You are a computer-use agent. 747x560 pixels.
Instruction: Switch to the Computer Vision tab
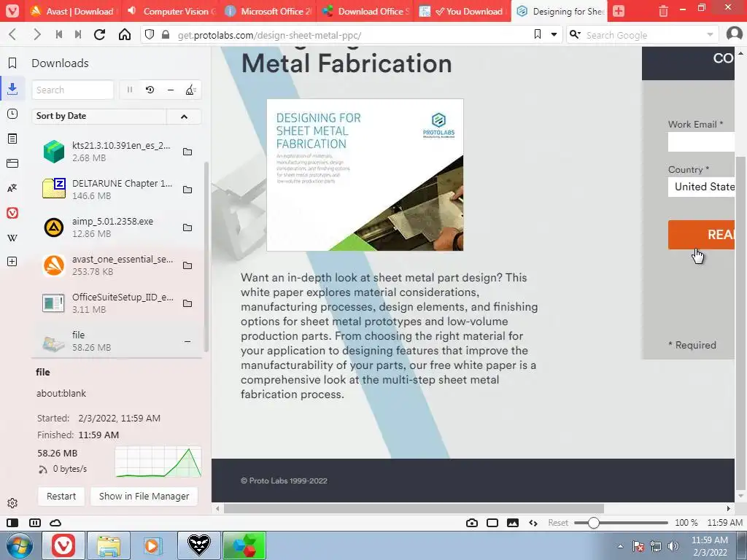[171, 11]
